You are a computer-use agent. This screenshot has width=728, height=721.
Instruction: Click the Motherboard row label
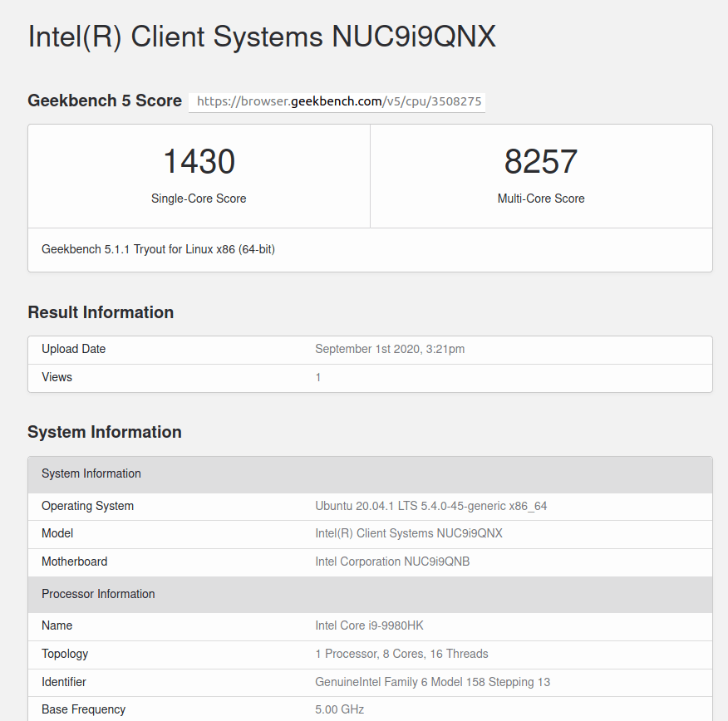pyautogui.click(x=74, y=562)
